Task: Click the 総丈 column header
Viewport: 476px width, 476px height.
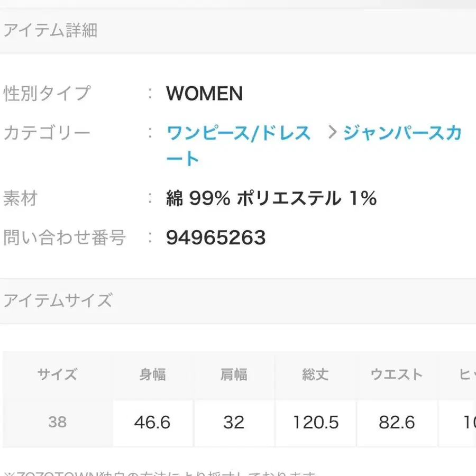Action: [x=315, y=374]
